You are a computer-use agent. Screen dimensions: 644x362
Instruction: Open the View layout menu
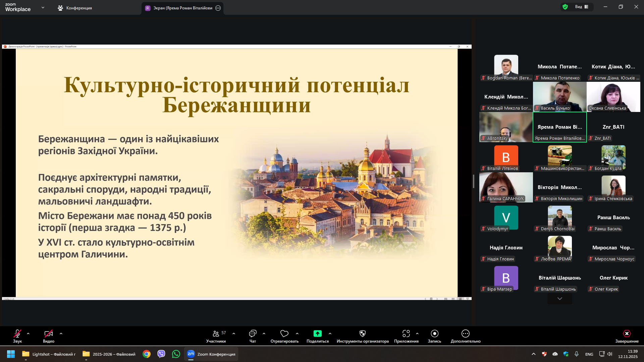582,7
